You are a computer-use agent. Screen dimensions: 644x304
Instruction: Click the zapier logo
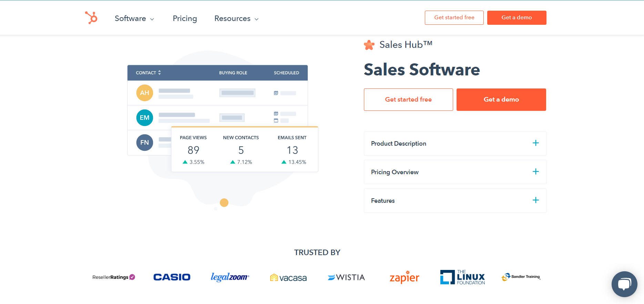(x=405, y=277)
